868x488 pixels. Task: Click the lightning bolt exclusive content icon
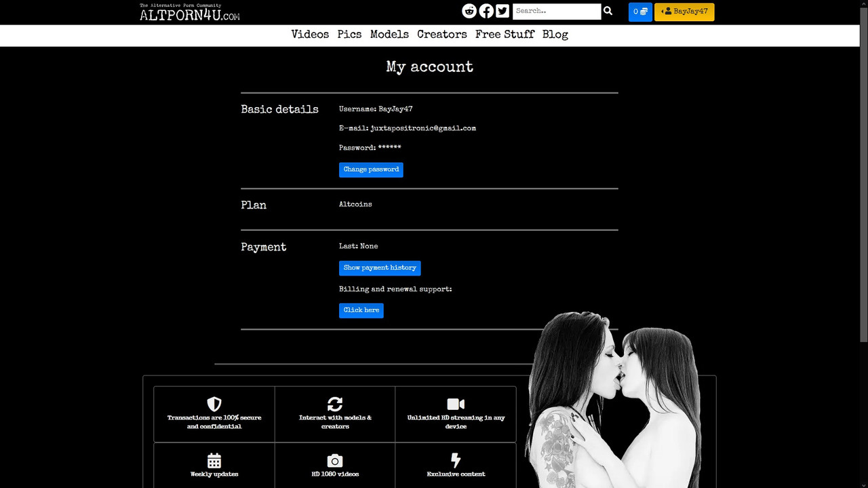(456, 460)
